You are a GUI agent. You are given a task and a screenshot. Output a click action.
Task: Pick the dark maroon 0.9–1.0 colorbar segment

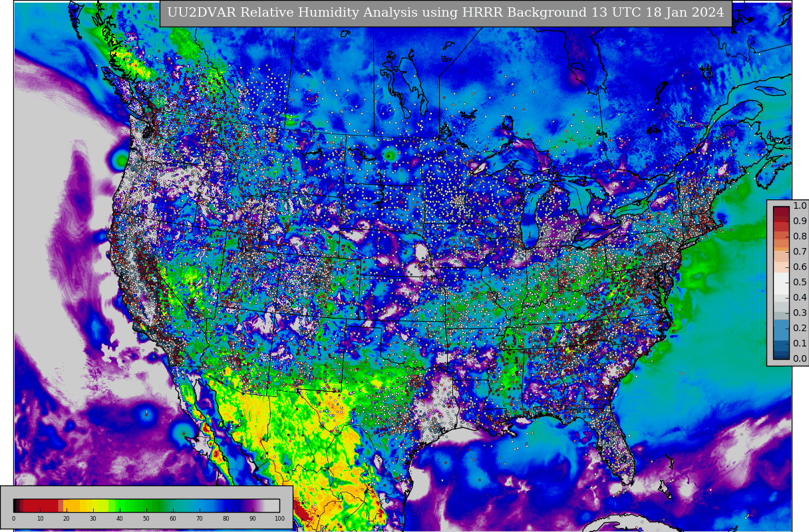click(781, 213)
